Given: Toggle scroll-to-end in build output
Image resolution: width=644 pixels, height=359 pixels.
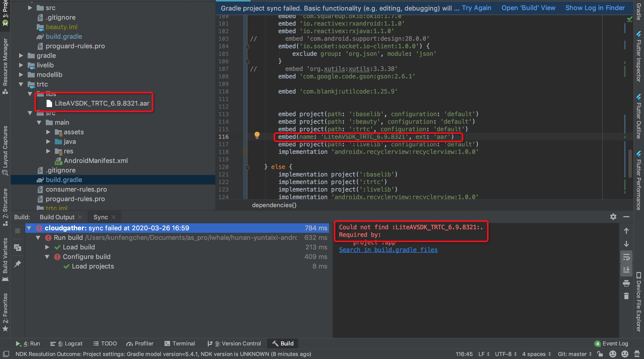Looking at the screenshot, I should (626, 270).
